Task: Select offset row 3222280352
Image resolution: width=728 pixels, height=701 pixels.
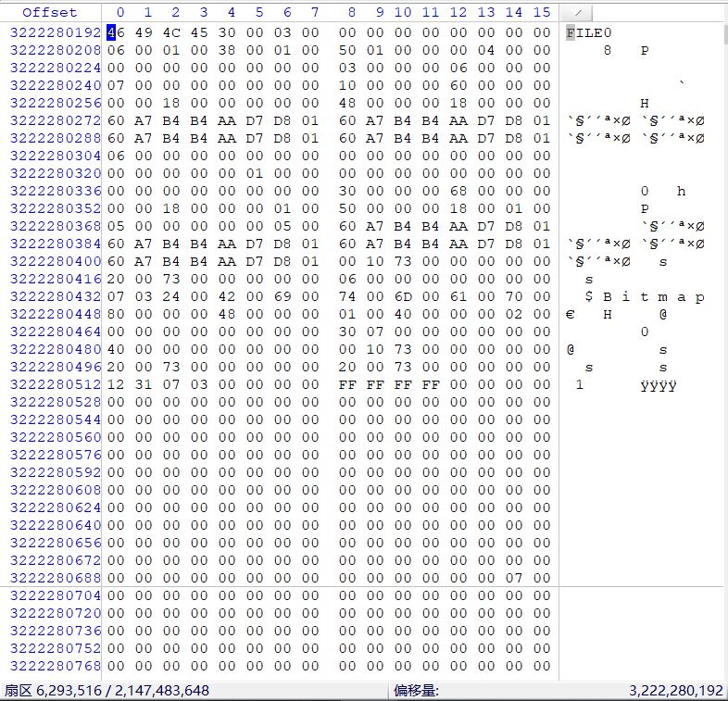Action: coord(56,208)
